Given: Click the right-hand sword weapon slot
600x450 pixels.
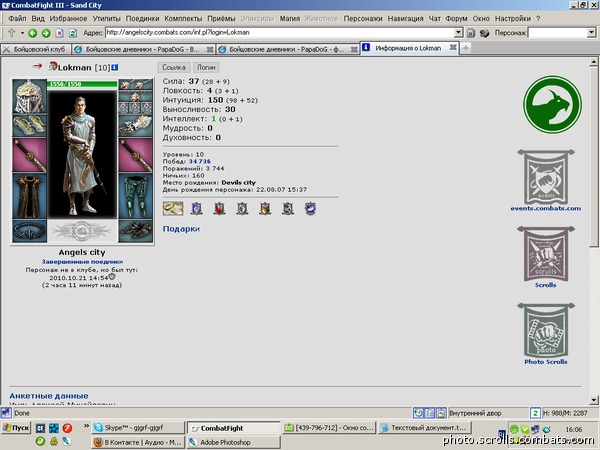Looking at the screenshot, I should click(135, 155).
